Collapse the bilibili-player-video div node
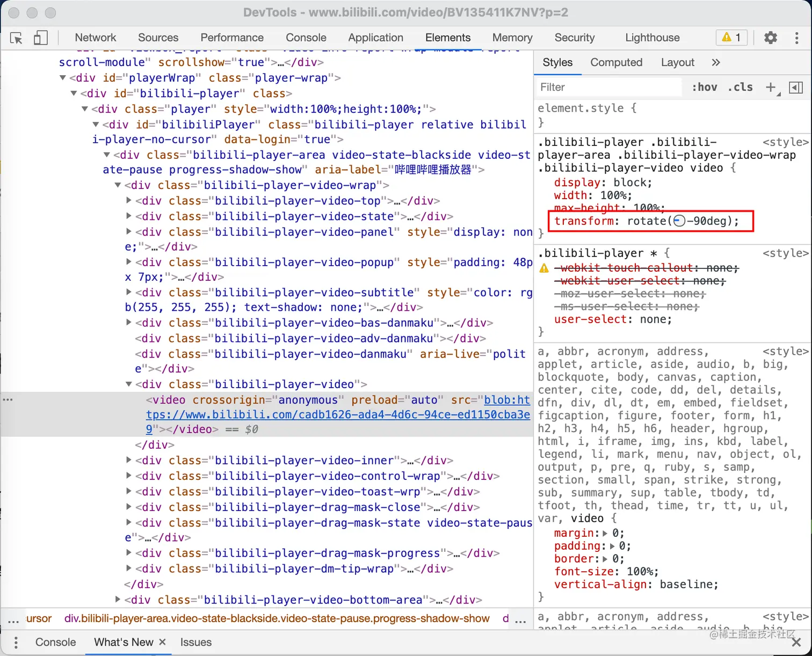 pos(129,384)
